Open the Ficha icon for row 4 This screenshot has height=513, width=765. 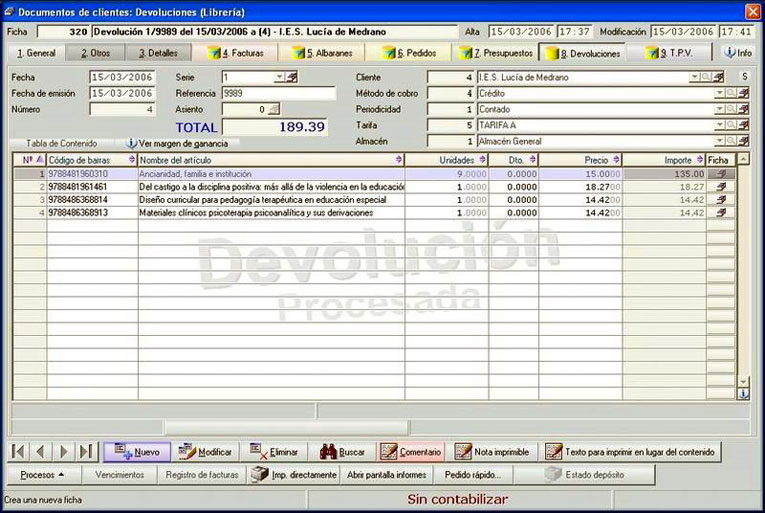(x=721, y=213)
